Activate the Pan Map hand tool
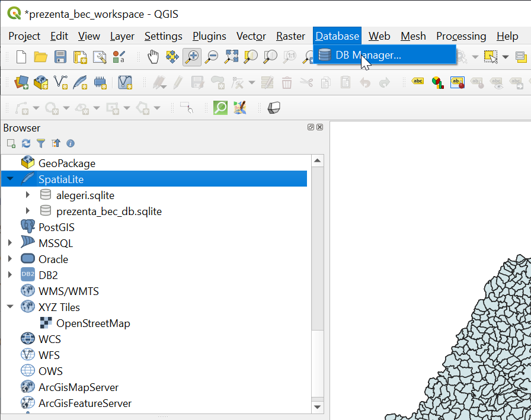This screenshot has height=420, width=531. [153, 56]
